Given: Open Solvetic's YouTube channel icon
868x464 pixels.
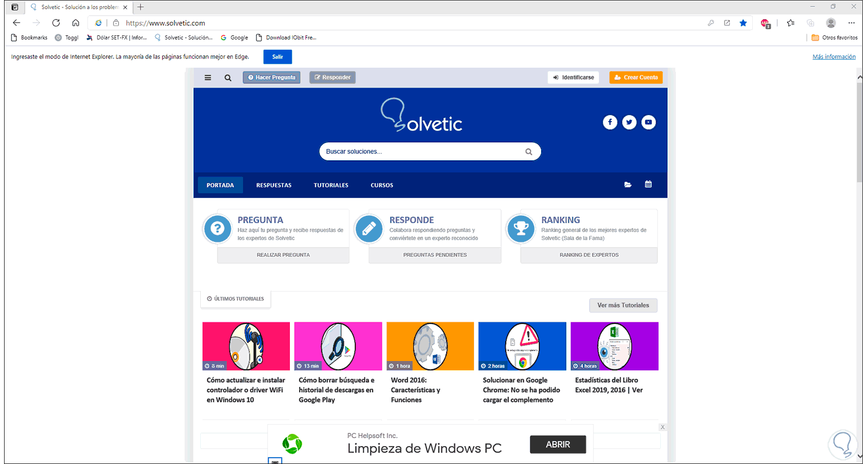Looking at the screenshot, I should pyautogui.click(x=648, y=122).
